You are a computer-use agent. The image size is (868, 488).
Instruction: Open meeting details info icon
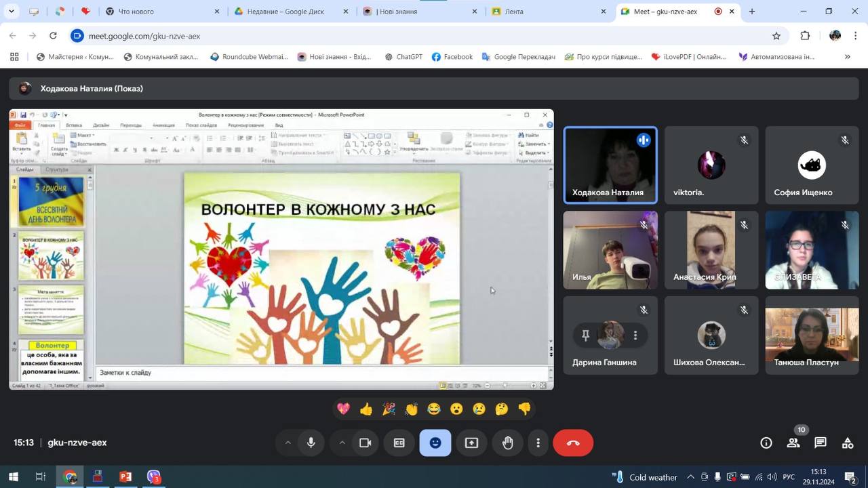pyautogui.click(x=766, y=443)
